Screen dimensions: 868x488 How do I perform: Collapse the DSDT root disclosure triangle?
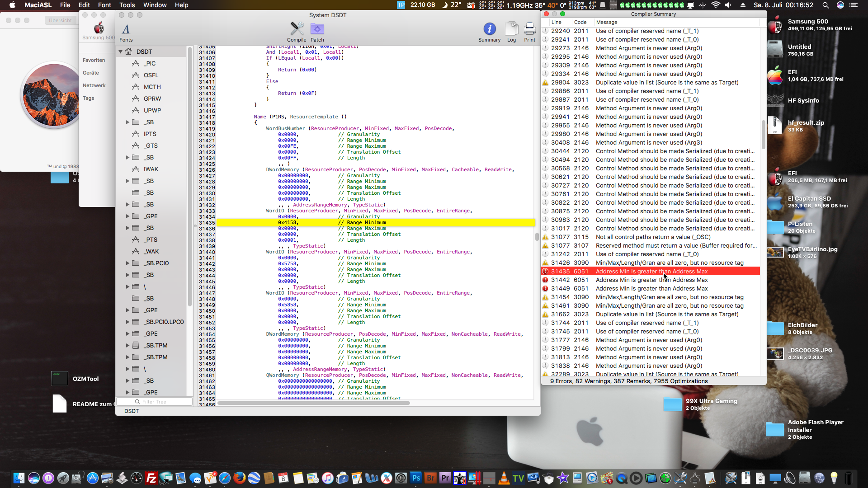(121, 52)
